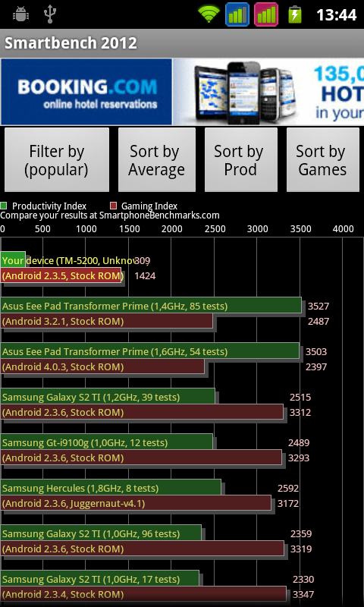Viewport: 364px width, 607px height.
Task: Tap the 2397 gaming score
Action: [x=316, y=366]
